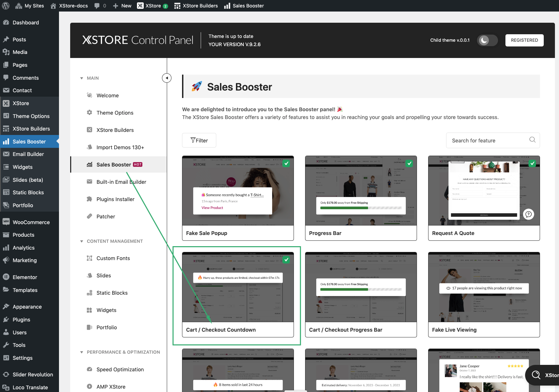Open Slides (beta) in sidebar
The height and width of the screenshot is (392, 559).
click(x=29, y=180)
